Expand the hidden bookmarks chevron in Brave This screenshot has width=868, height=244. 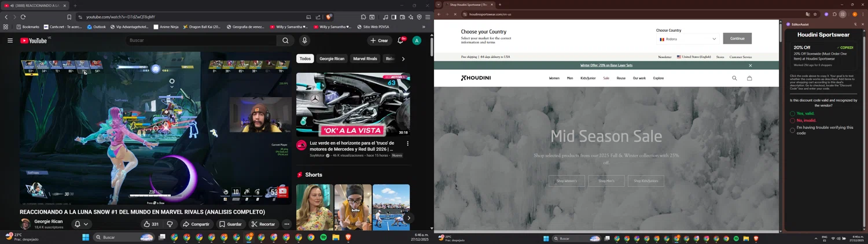[424, 27]
